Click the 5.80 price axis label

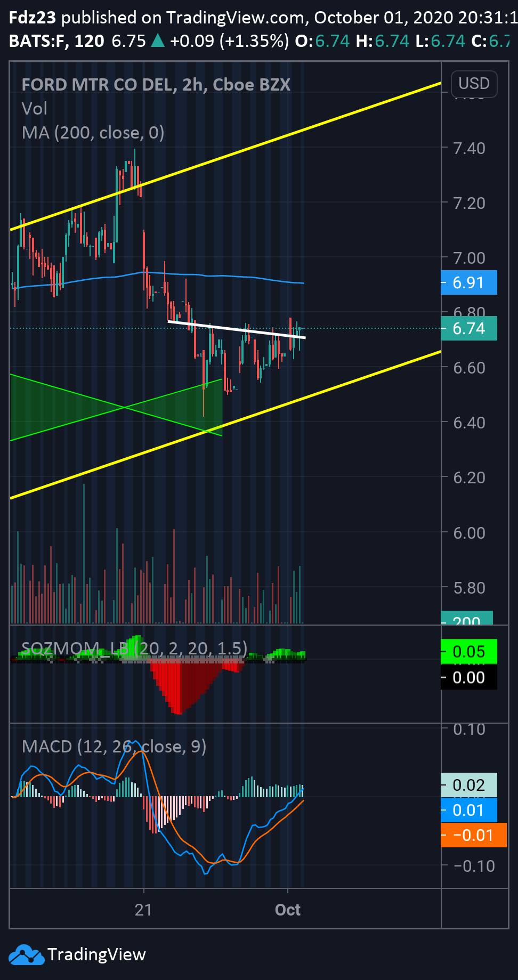469,588
